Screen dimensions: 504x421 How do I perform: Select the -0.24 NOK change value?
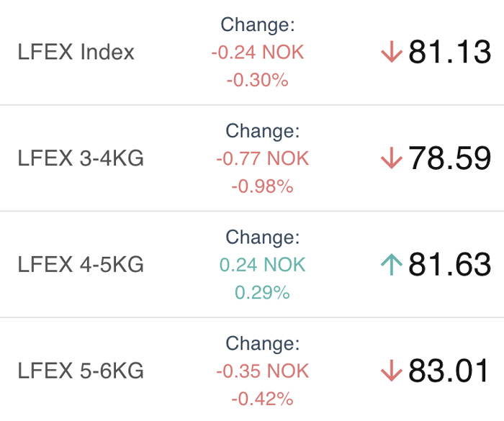coord(258,52)
